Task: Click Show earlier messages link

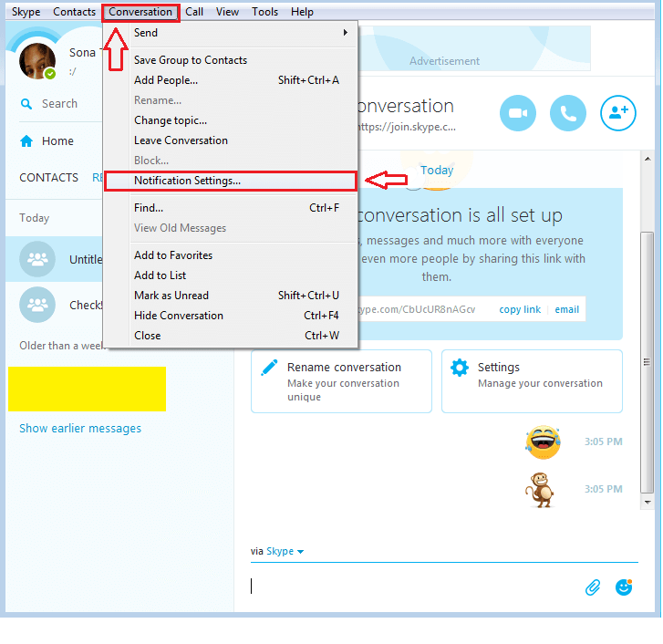Action: tap(80, 429)
